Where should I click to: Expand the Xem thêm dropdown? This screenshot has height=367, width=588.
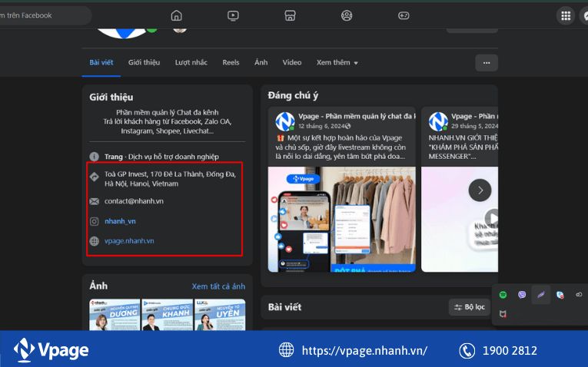click(x=337, y=62)
